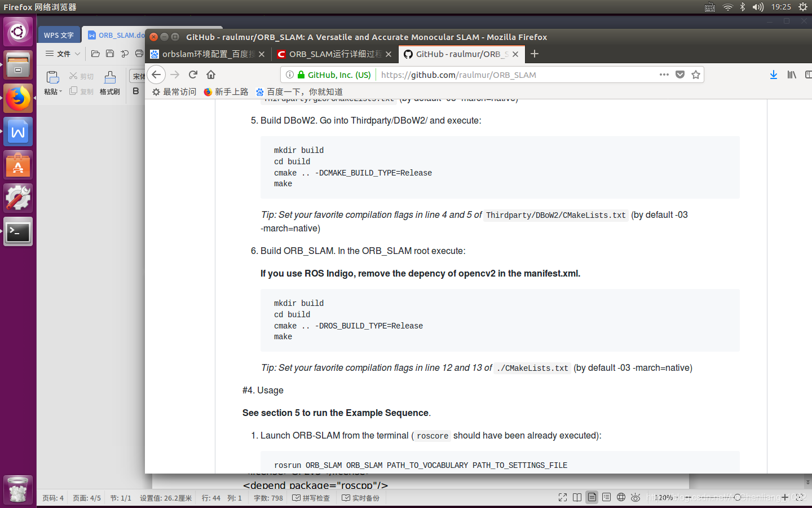Open Trash in launcher
812x508 pixels.
pyautogui.click(x=18, y=489)
